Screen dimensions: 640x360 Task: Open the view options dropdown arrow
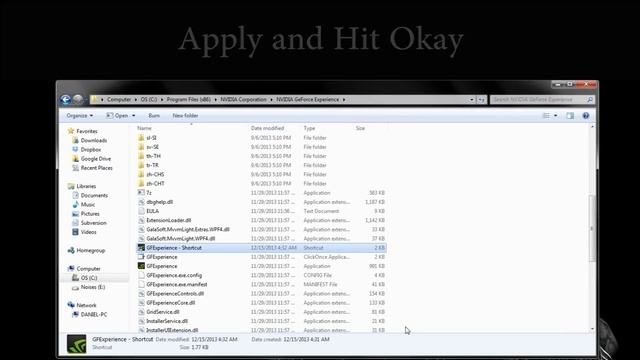tap(556, 116)
